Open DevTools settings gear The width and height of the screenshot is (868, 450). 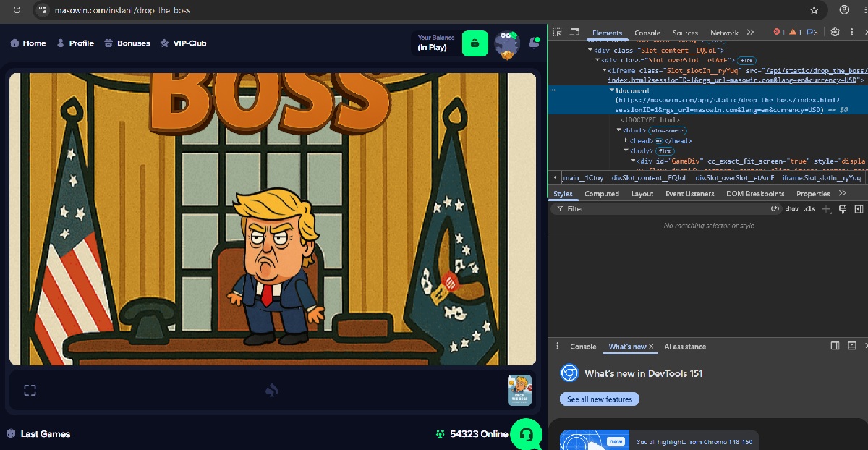click(835, 32)
